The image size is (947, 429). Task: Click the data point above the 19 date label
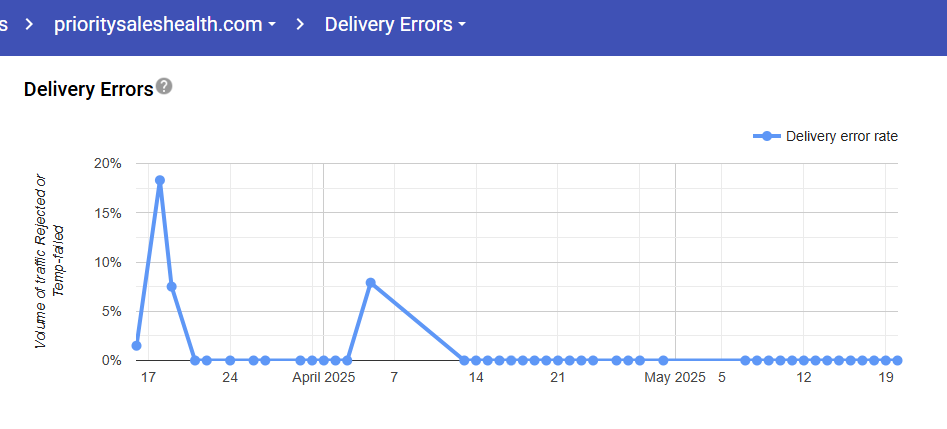(886, 360)
